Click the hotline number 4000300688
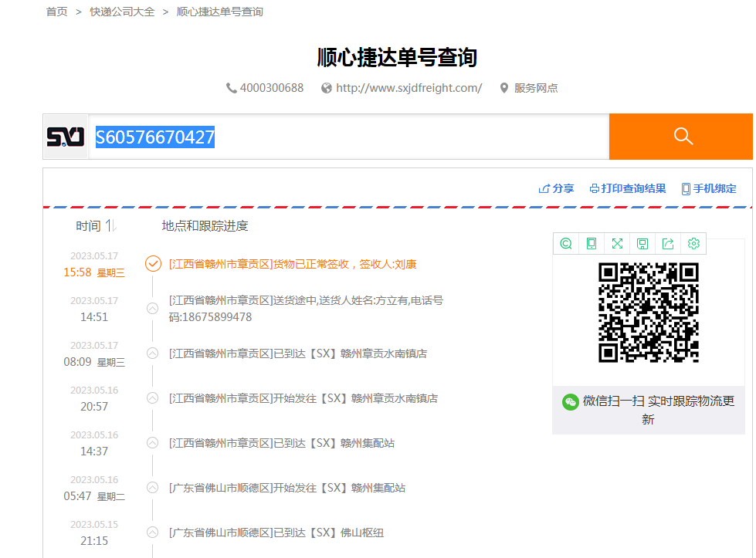This screenshot has width=756, height=558. [272, 88]
